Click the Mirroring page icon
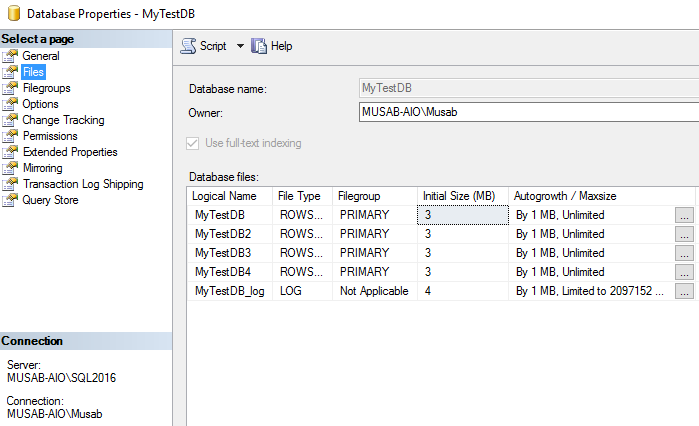This screenshot has width=699, height=426. click(11, 168)
